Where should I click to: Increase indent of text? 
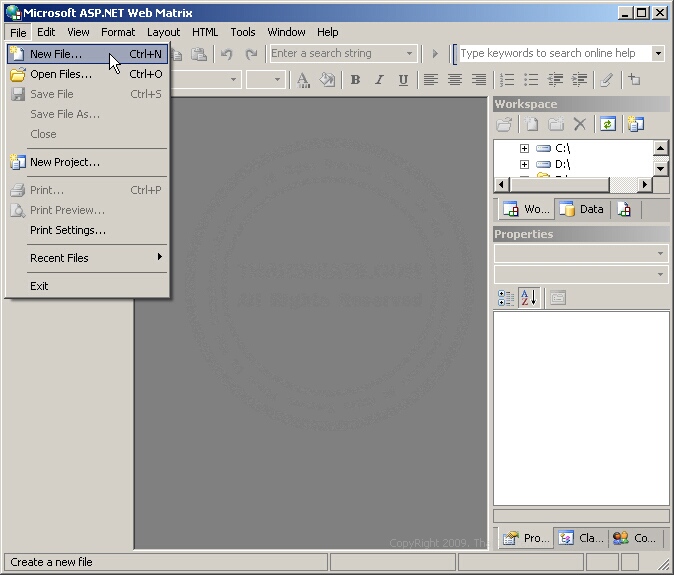tap(579, 80)
